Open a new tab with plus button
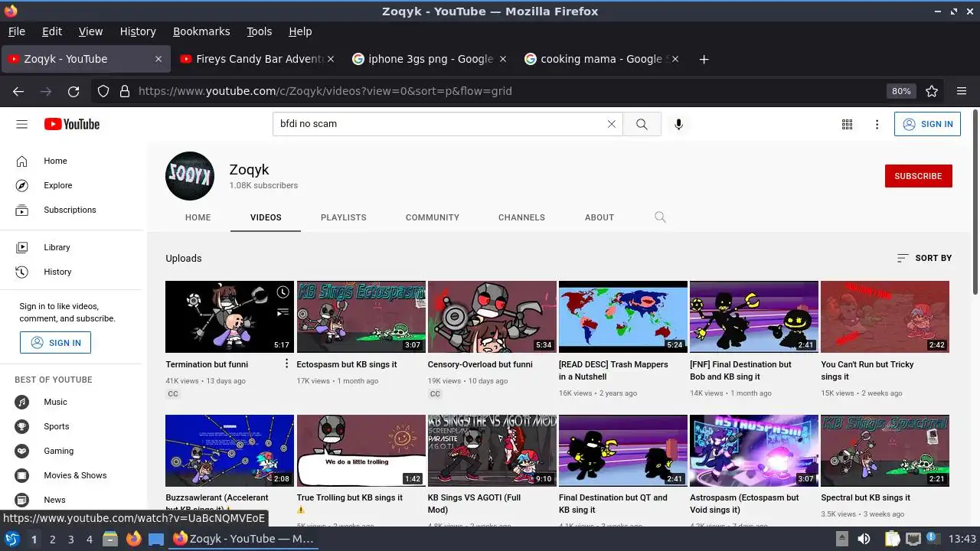Image resolution: width=980 pixels, height=551 pixels. 704,59
